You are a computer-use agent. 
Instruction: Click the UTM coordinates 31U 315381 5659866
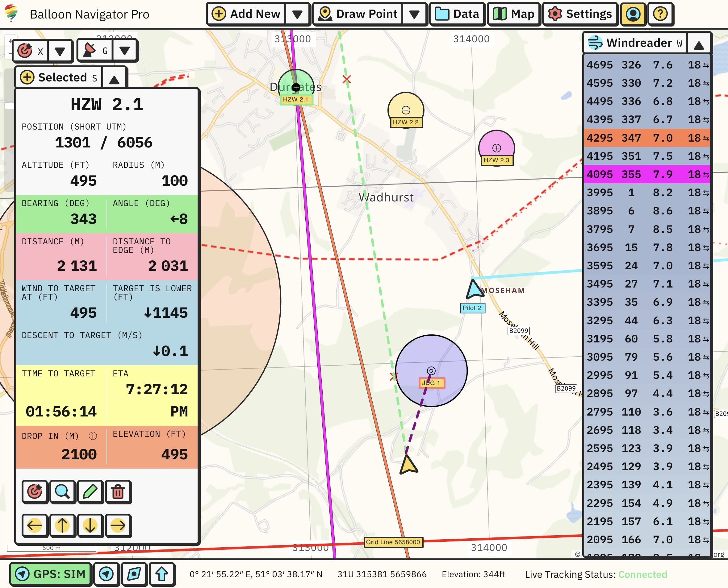pyautogui.click(x=382, y=574)
